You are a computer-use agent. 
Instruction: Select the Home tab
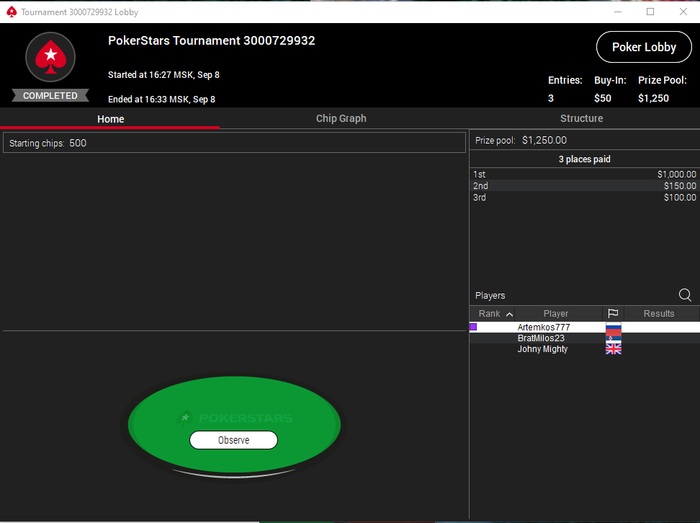coord(110,119)
